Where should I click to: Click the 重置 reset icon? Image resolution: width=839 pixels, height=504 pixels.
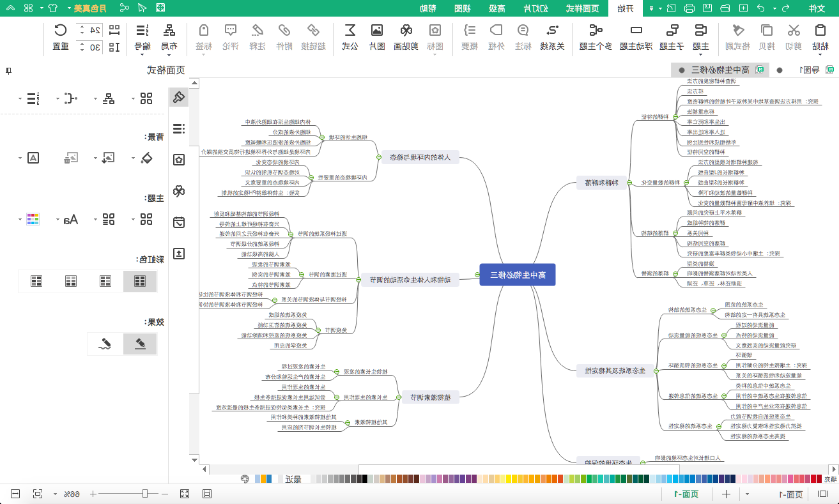coord(61,30)
